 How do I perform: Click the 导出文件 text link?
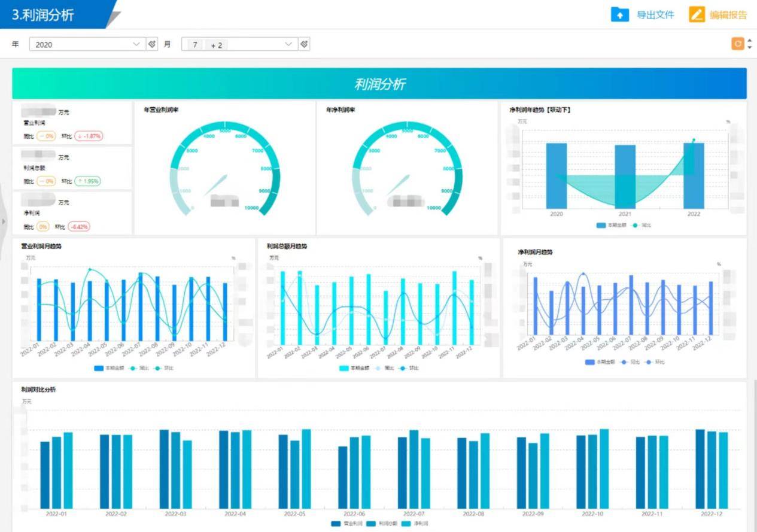coord(655,15)
